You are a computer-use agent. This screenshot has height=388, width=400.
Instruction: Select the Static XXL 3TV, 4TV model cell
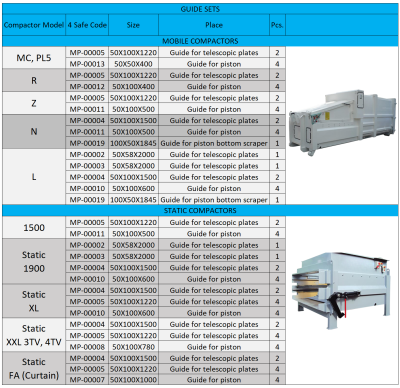tap(34, 335)
